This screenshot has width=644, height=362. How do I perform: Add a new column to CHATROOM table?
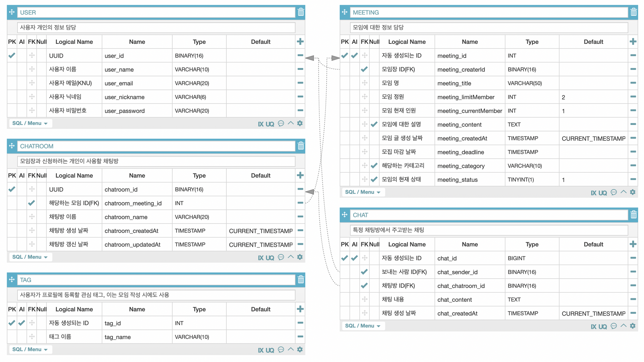point(300,175)
